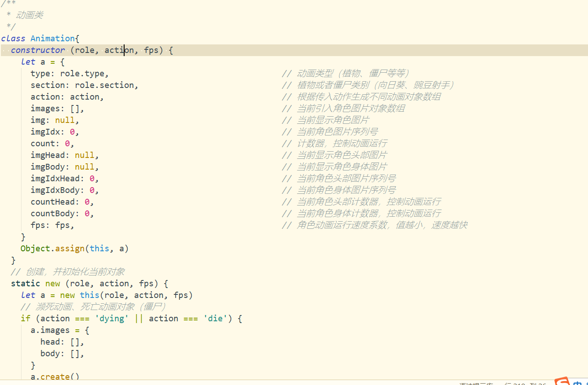Click the 'imgIdxBody: 0,' line
The image size is (588, 385).
(x=65, y=190)
